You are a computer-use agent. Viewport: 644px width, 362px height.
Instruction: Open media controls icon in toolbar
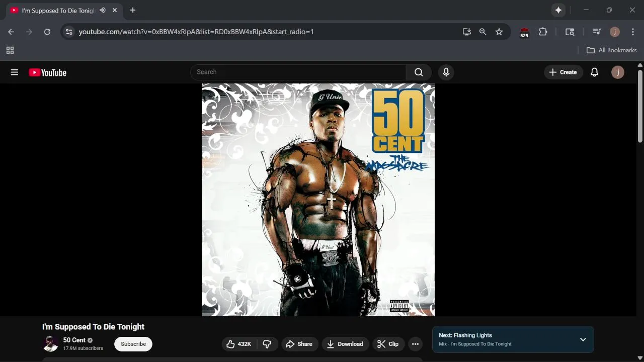point(597,32)
